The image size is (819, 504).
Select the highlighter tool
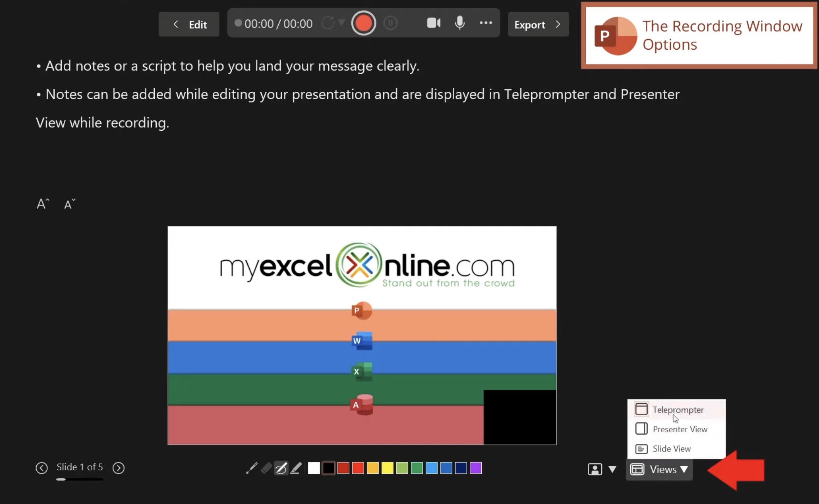[296, 468]
